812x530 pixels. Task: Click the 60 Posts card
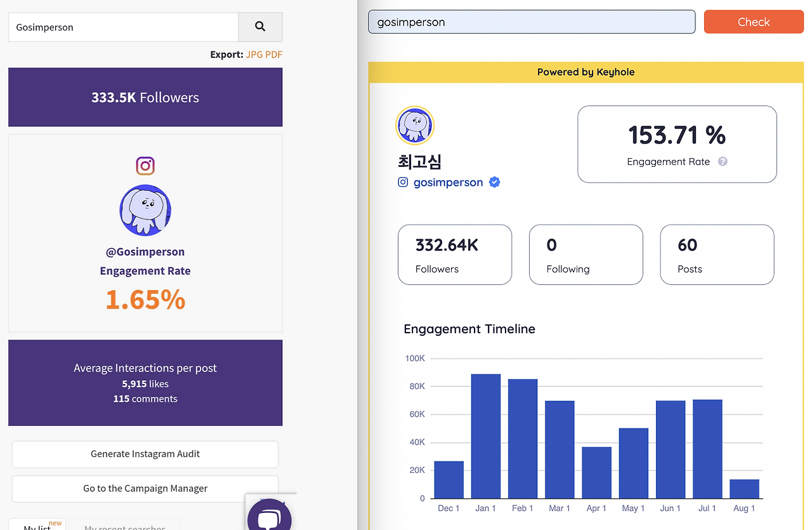717,255
